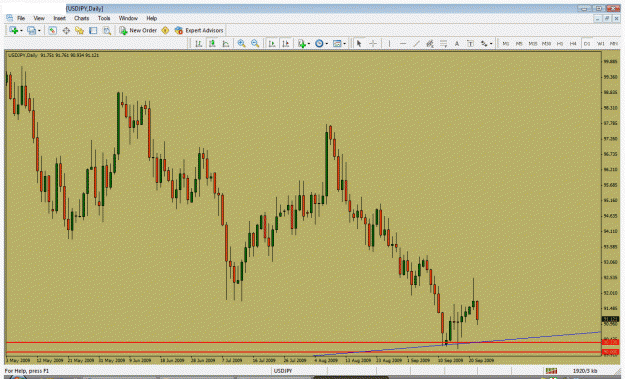Viewport: 625px width, 379px height.
Task: Toggle the Market Watch window icon
Action: coord(52,30)
